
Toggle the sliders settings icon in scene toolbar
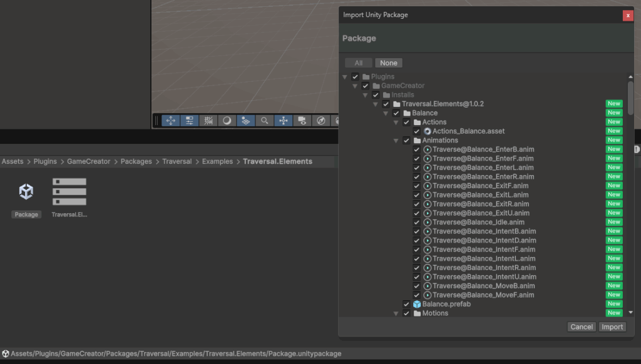pyautogui.click(x=189, y=121)
